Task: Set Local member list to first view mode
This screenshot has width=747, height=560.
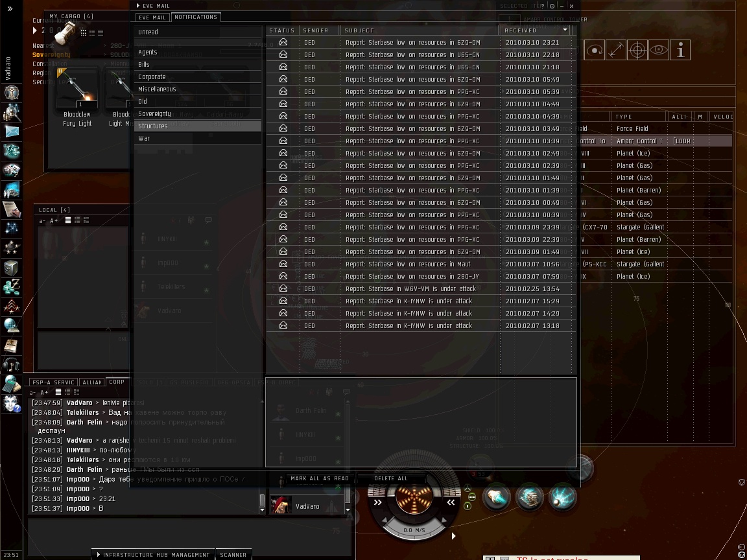Action: [x=68, y=220]
